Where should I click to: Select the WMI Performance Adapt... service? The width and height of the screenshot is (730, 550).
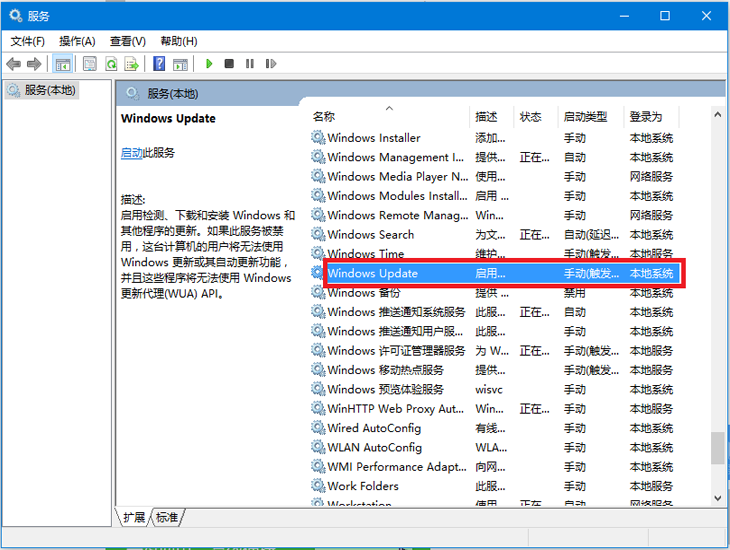point(495,466)
